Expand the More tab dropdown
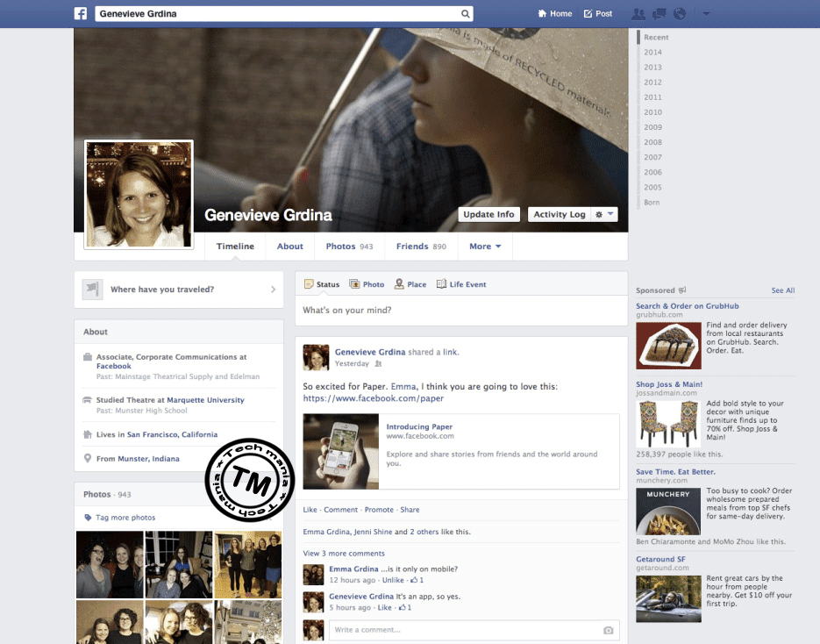 (484, 246)
